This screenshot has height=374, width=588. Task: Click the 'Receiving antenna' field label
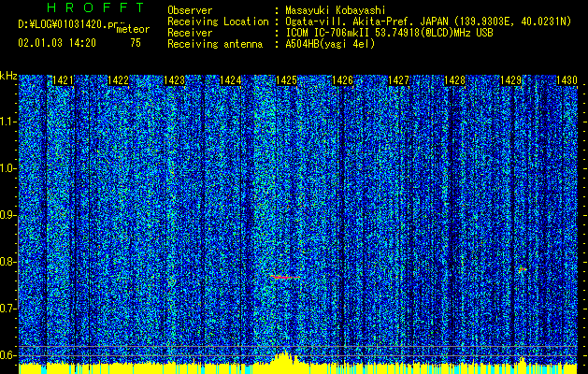coord(215,44)
